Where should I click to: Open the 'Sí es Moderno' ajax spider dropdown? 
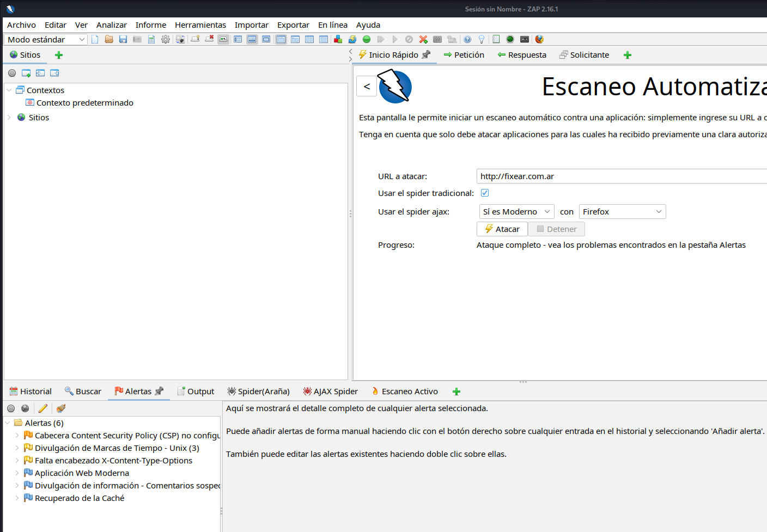point(516,212)
